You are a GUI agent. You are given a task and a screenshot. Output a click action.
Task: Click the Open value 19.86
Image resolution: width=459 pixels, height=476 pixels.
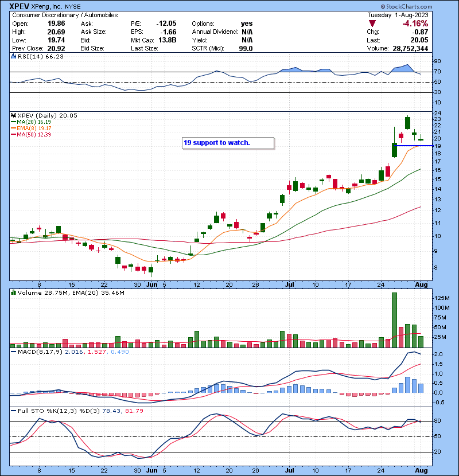56,24
